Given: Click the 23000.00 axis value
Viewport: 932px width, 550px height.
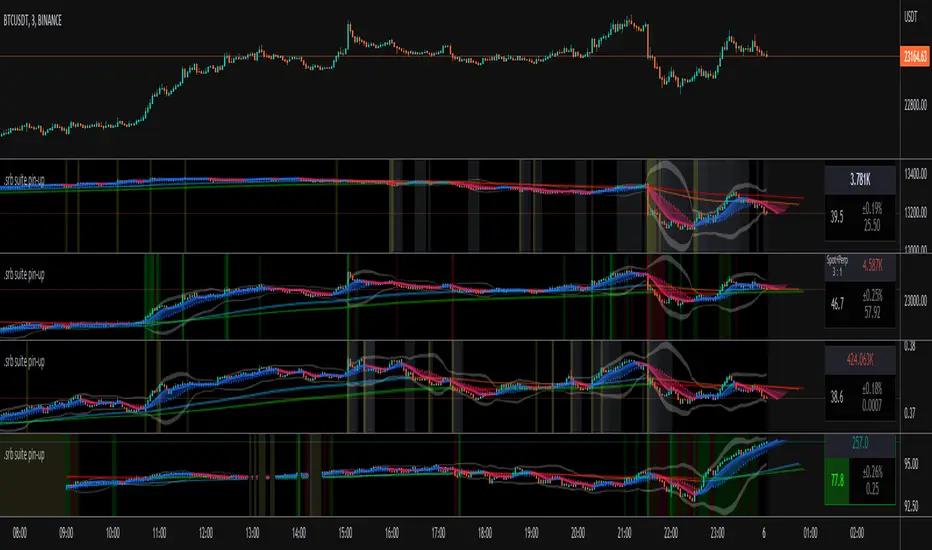Looking at the screenshot, I should tap(915, 301).
